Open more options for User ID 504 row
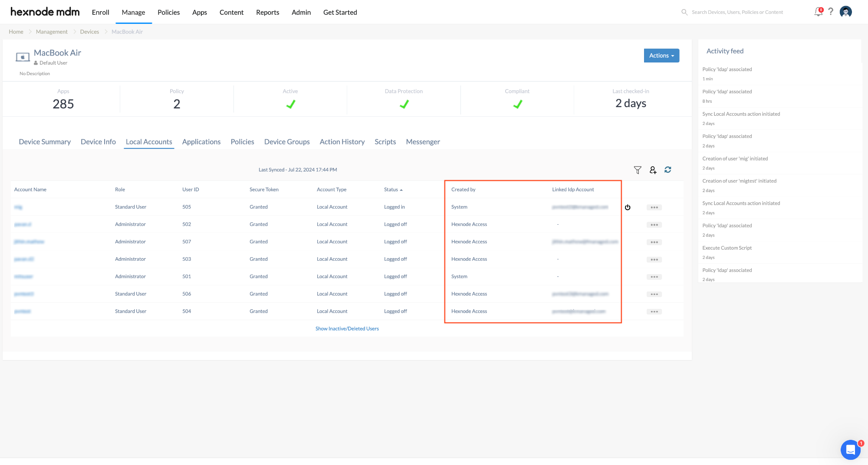The width and height of the screenshot is (868, 465). click(x=654, y=311)
